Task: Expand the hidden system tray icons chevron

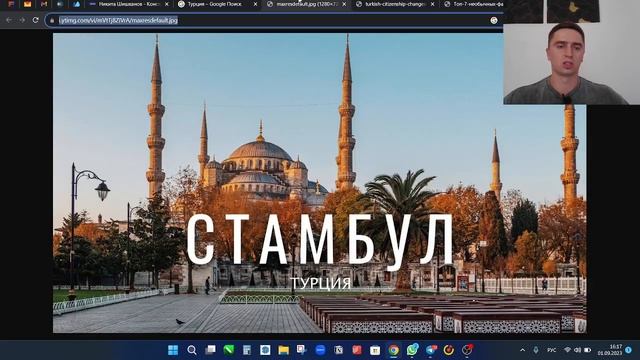Action: tap(522, 350)
